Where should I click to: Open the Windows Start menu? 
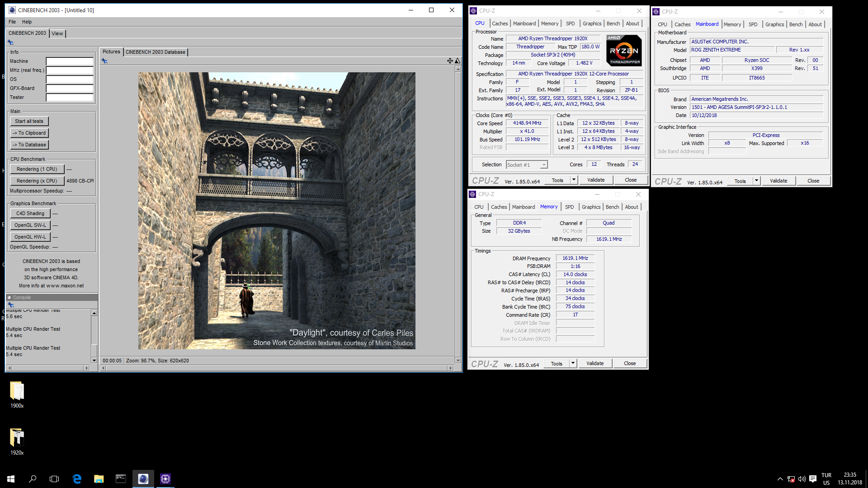pos(11,479)
